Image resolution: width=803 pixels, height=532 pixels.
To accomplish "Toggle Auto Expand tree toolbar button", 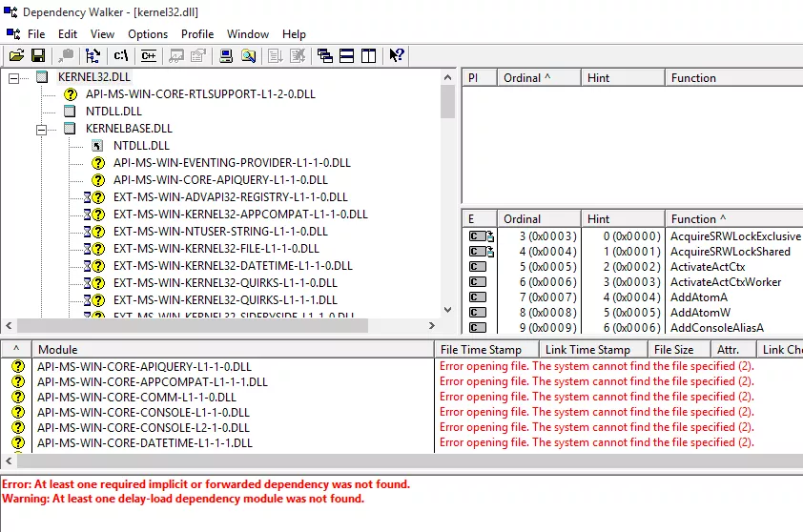I will 93,55.
